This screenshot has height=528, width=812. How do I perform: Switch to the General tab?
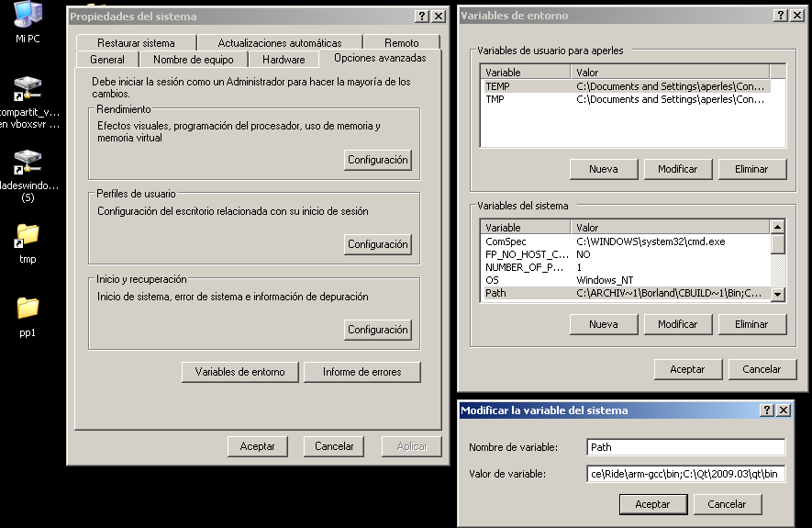point(107,60)
